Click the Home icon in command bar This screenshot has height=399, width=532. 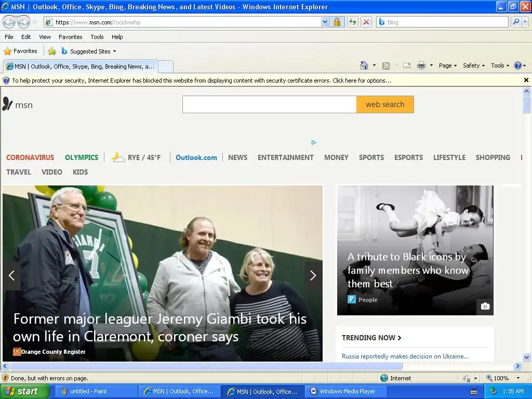coord(364,65)
